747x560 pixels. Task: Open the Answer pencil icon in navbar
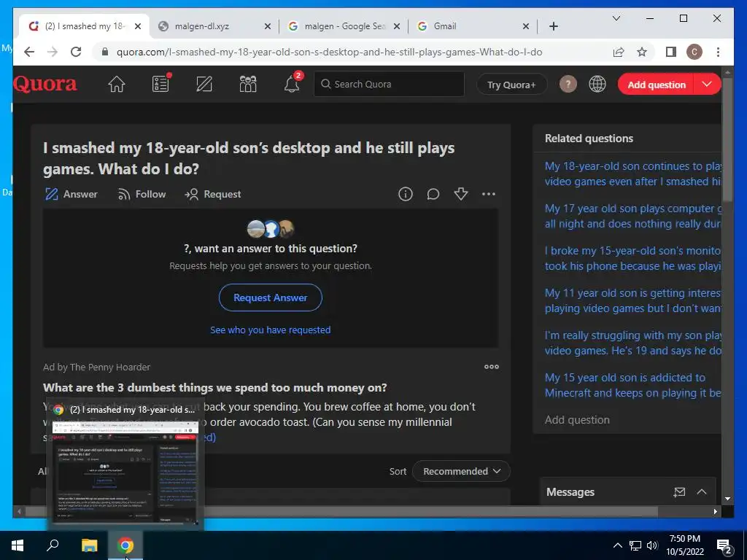(204, 85)
